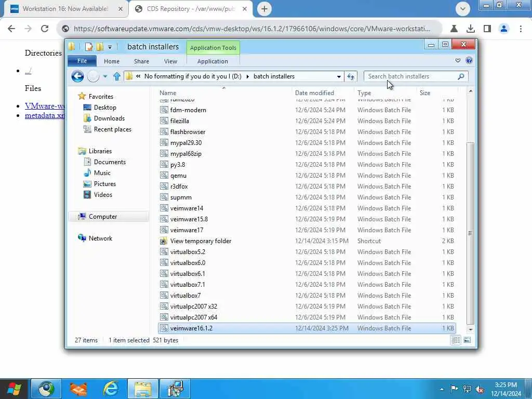Click the Search batch installers field
The width and height of the screenshot is (532, 399).
pos(416,76)
